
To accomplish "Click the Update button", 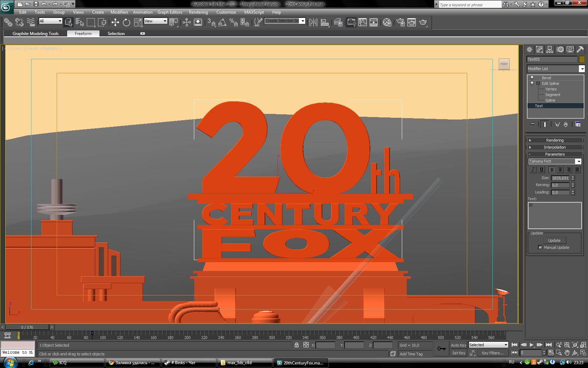I will 554,240.
